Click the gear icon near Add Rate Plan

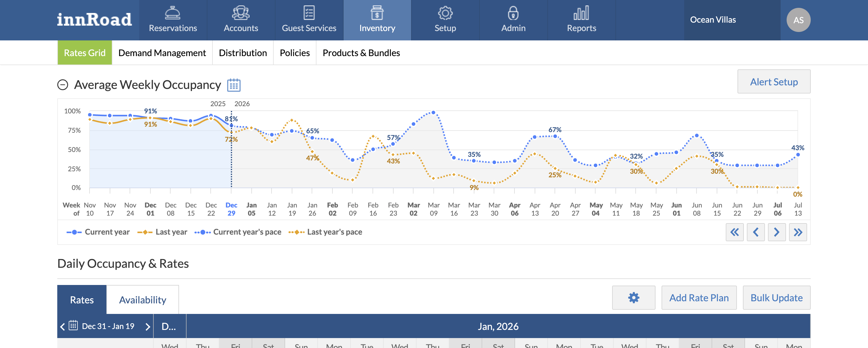634,298
